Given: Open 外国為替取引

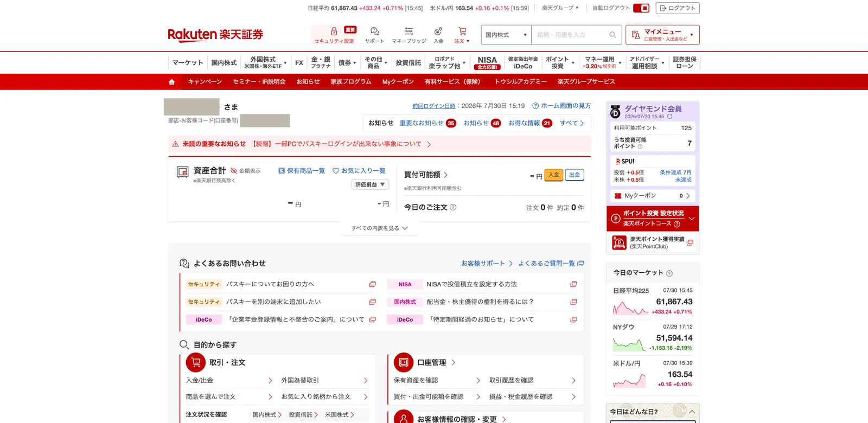Looking at the screenshot, I should 325,381.
